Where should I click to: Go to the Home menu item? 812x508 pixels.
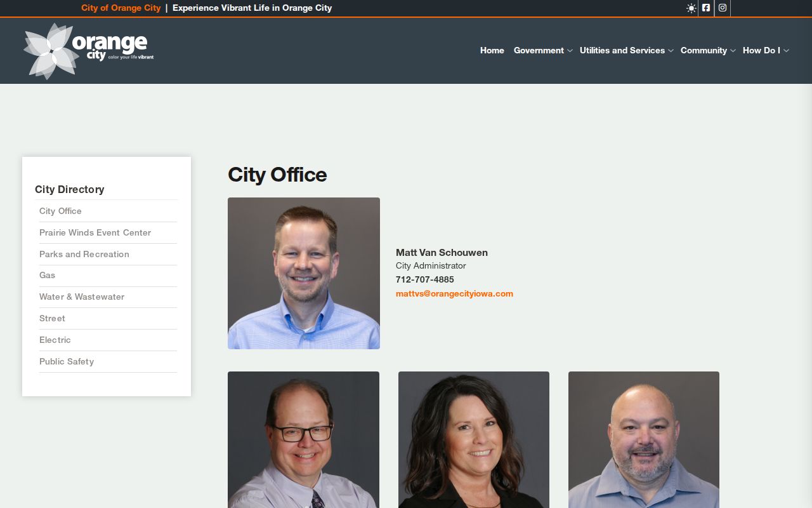(492, 50)
